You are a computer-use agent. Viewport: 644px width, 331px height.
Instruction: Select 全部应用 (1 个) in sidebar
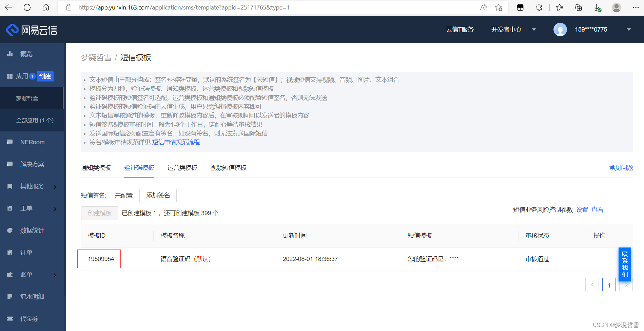(x=32, y=120)
